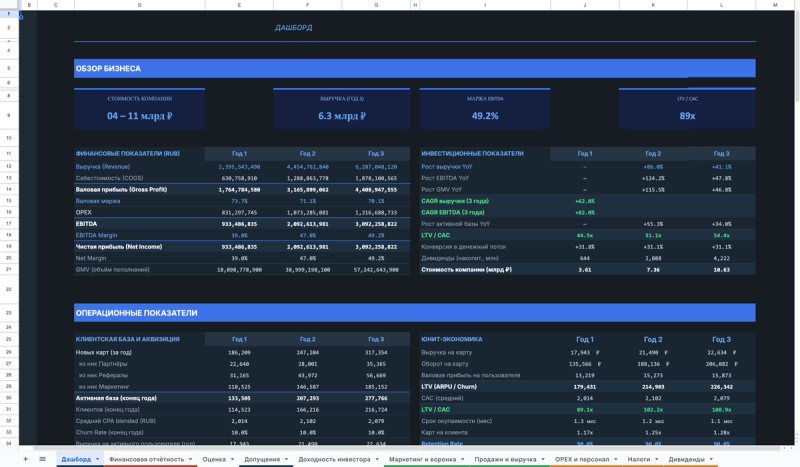The image size is (800, 467).
Task: Open the Финансовая отчётность sheet tab
Action: point(146,459)
